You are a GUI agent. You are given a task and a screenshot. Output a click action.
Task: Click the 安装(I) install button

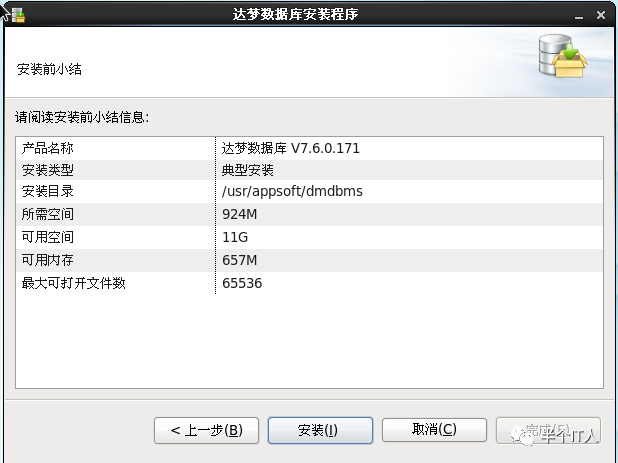(320, 430)
